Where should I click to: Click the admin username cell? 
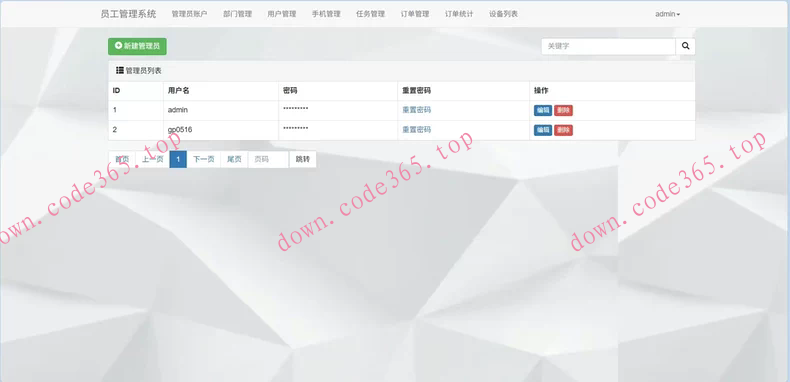click(221, 110)
